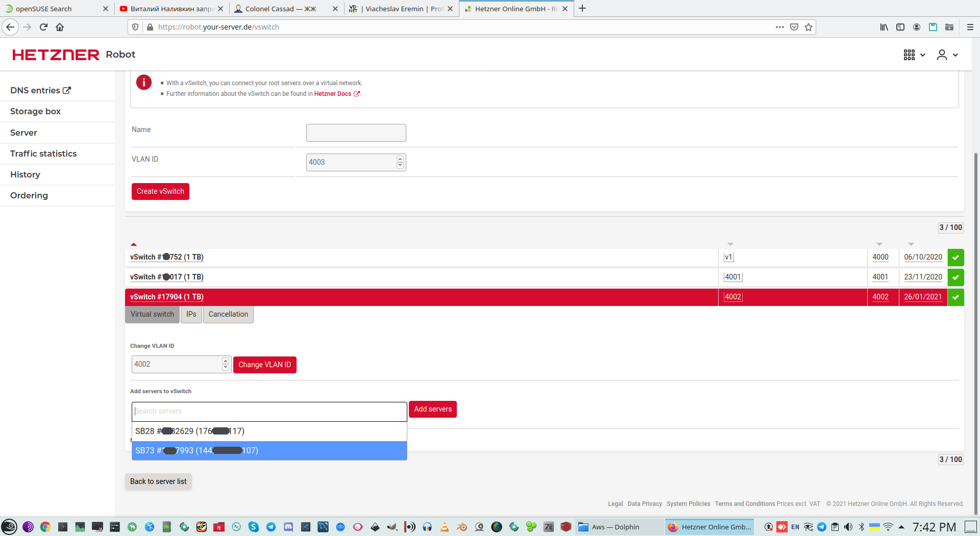Click the green checkmark for VLAN 4000
This screenshot has width=980, height=536.
[955, 258]
